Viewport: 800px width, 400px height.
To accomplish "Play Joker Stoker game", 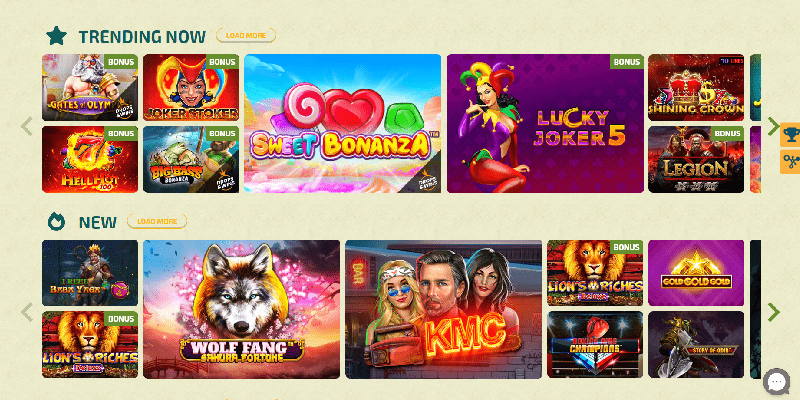I will 191,87.
